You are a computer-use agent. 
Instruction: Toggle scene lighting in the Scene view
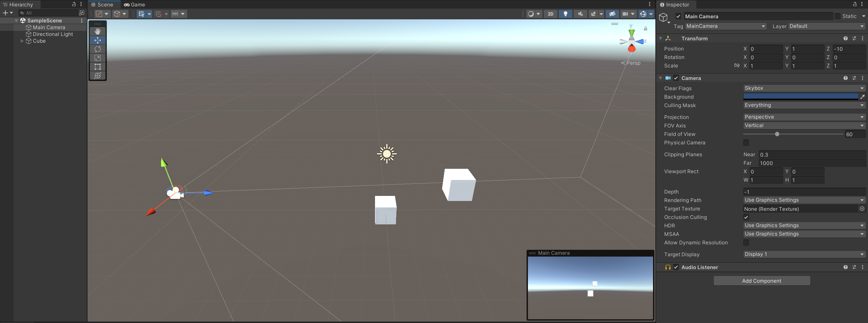click(x=565, y=14)
